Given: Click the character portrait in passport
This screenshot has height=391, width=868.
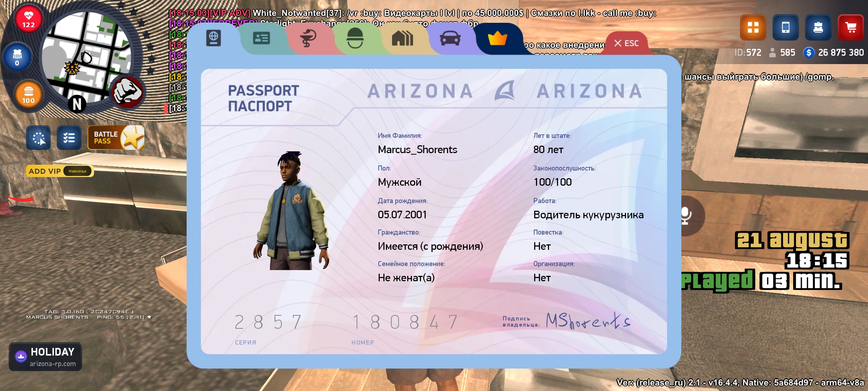Looking at the screenshot, I should pos(292,210).
